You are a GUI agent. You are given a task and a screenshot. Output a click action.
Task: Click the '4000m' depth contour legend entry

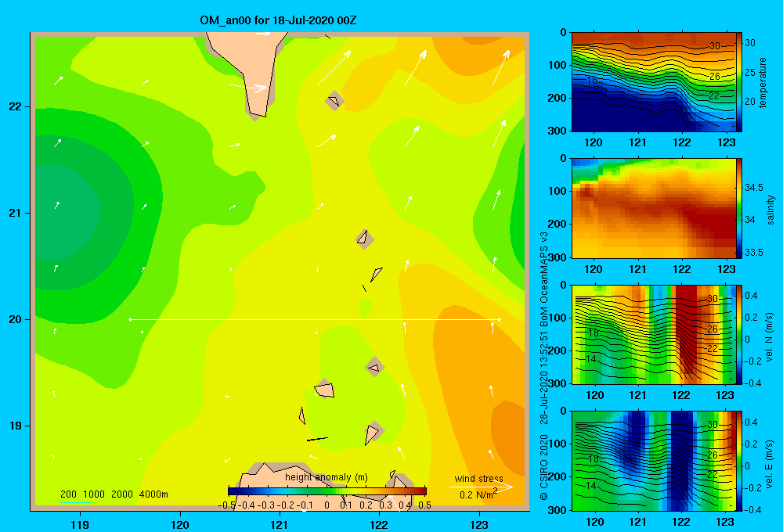tap(153, 494)
